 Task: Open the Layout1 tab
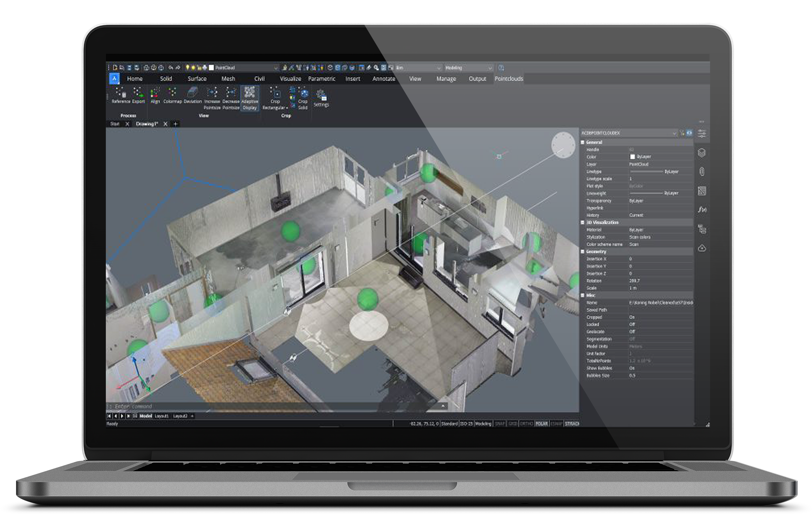[x=161, y=416]
